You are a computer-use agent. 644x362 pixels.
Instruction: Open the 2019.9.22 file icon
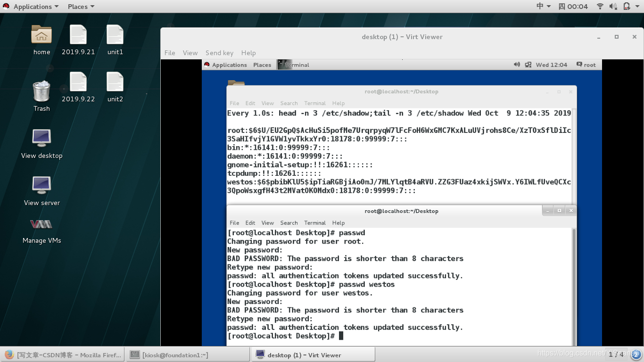pos(78,82)
